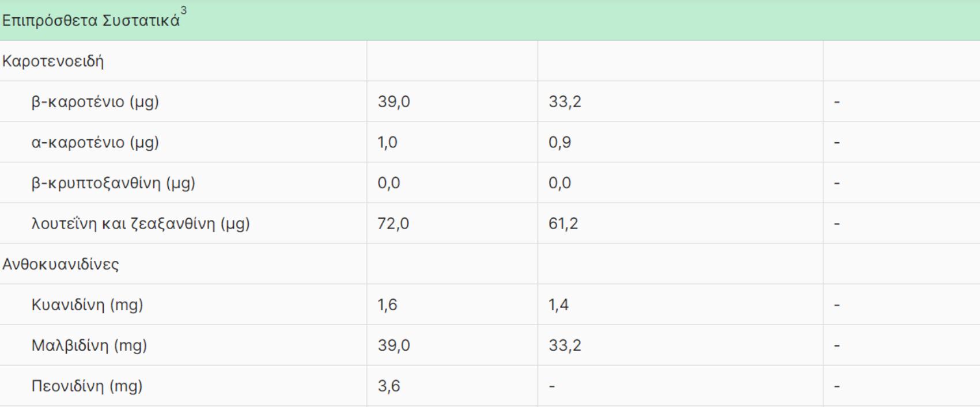Click the Κυανιδίνη (mg) row label

tap(87, 305)
